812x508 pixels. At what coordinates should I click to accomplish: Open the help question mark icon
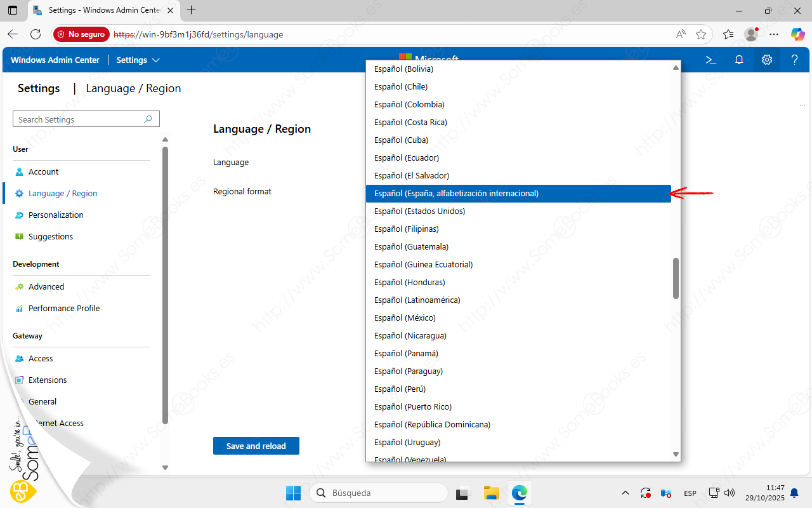[x=794, y=60]
